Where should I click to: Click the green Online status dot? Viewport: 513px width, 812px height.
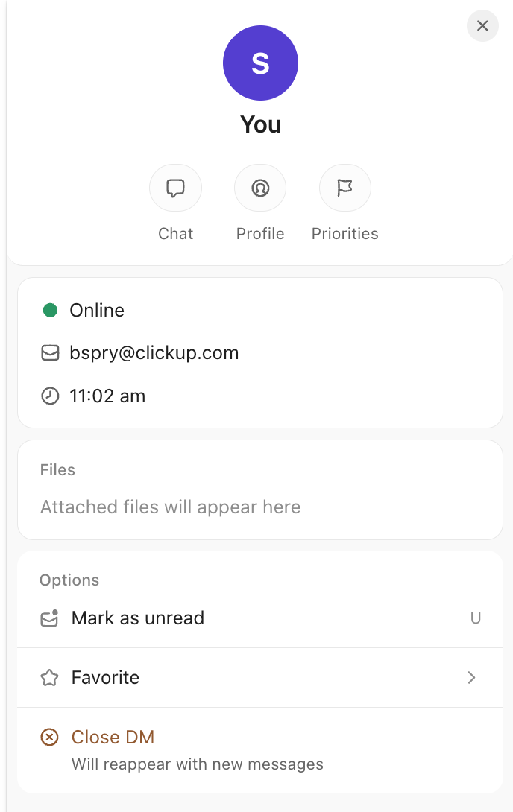pyautogui.click(x=50, y=310)
